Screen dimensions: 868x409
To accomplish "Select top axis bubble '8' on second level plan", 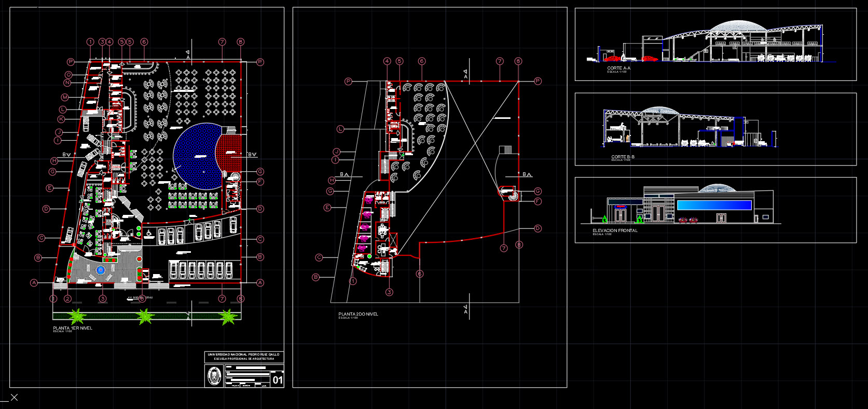I will coord(518,61).
